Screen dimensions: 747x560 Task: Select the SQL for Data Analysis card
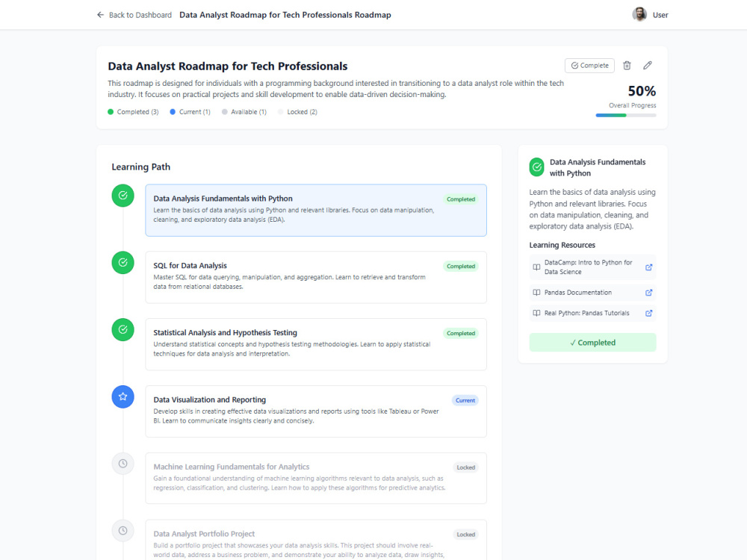point(316,277)
